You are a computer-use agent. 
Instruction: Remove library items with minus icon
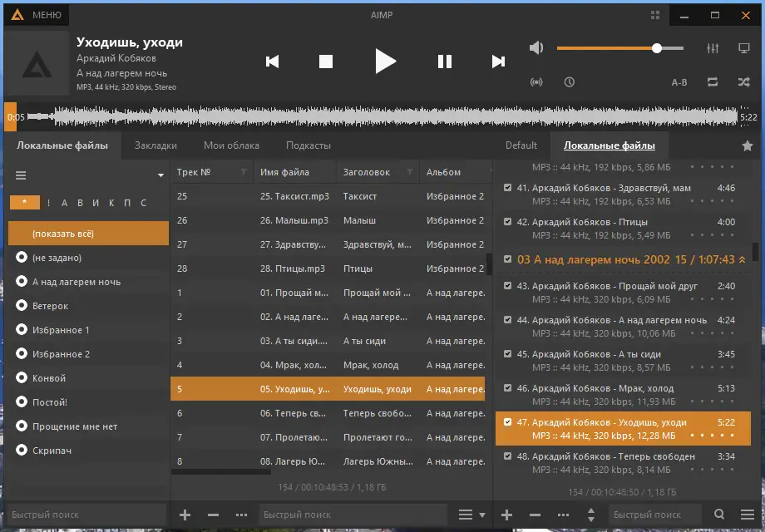pyautogui.click(x=213, y=515)
